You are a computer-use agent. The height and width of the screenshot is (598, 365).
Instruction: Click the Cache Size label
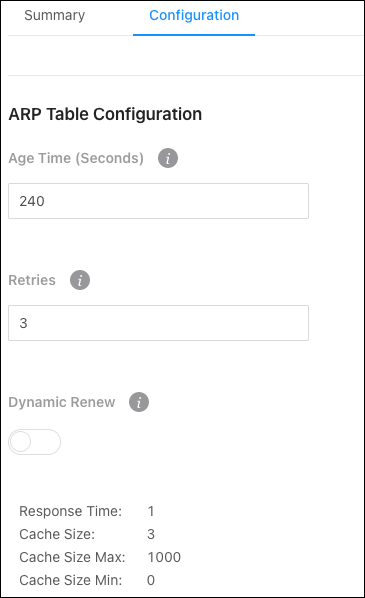[57, 534]
